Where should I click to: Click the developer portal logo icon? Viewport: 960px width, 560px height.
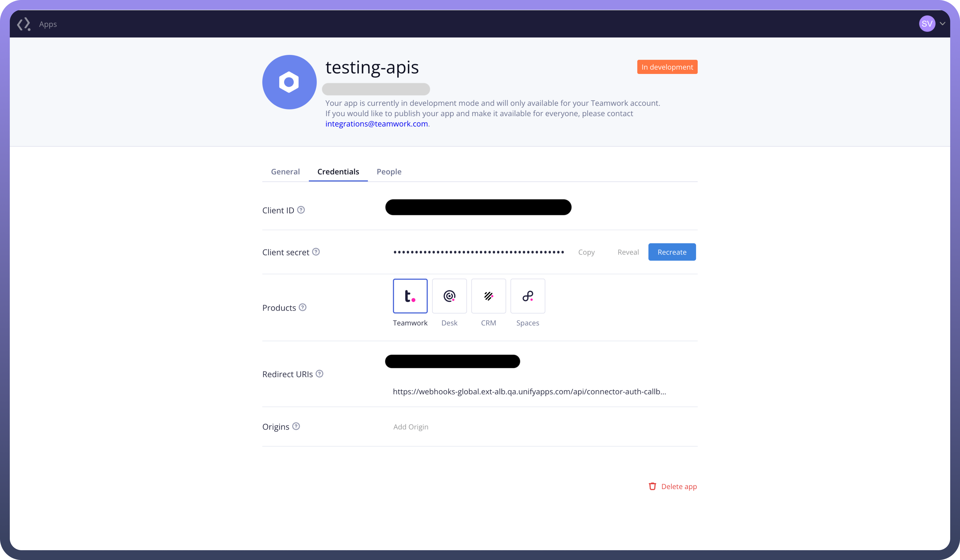pyautogui.click(x=24, y=24)
